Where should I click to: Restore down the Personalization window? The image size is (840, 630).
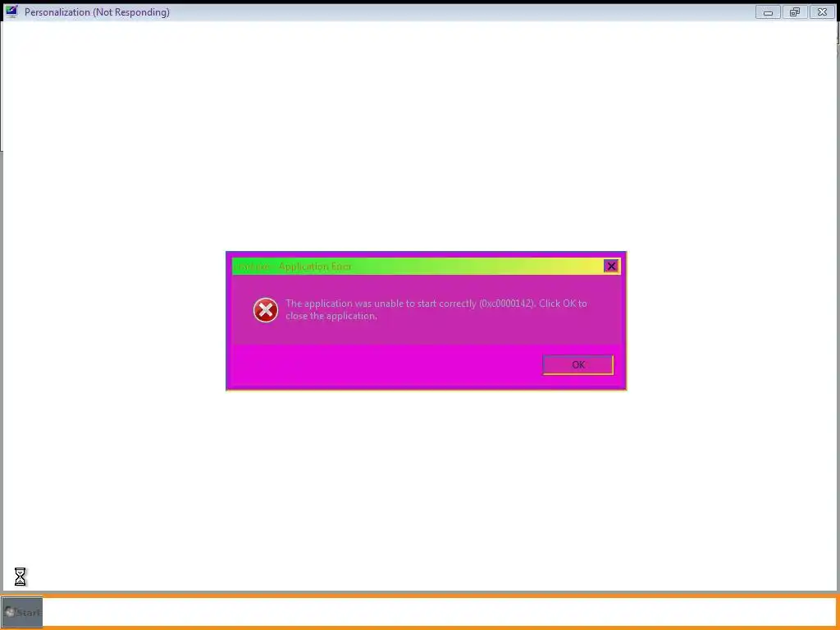(x=795, y=11)
